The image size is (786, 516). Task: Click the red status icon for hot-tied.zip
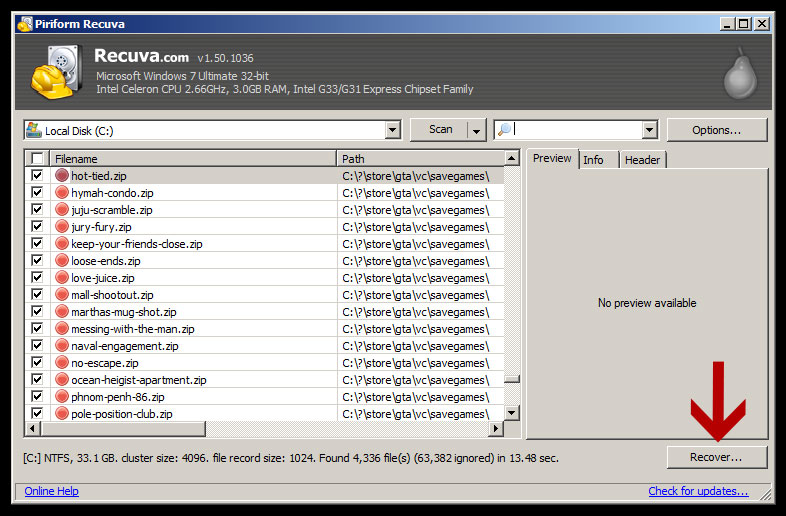(62, 176)
